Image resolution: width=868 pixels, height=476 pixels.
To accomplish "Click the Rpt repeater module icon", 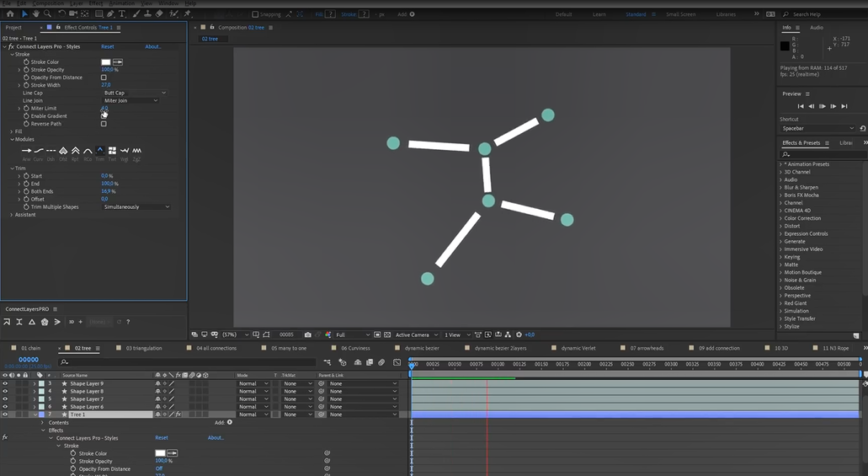I will pos(75,151).
